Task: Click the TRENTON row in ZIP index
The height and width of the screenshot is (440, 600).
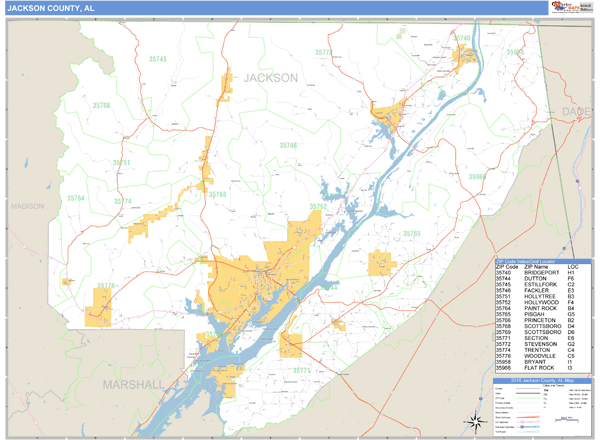Action: [x=543, y=350]
